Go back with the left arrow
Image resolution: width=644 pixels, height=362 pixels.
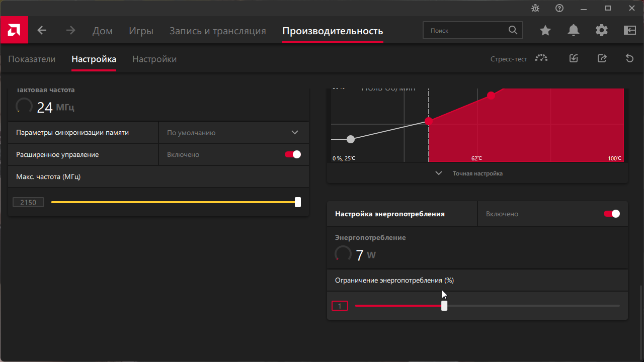[42, 31]
